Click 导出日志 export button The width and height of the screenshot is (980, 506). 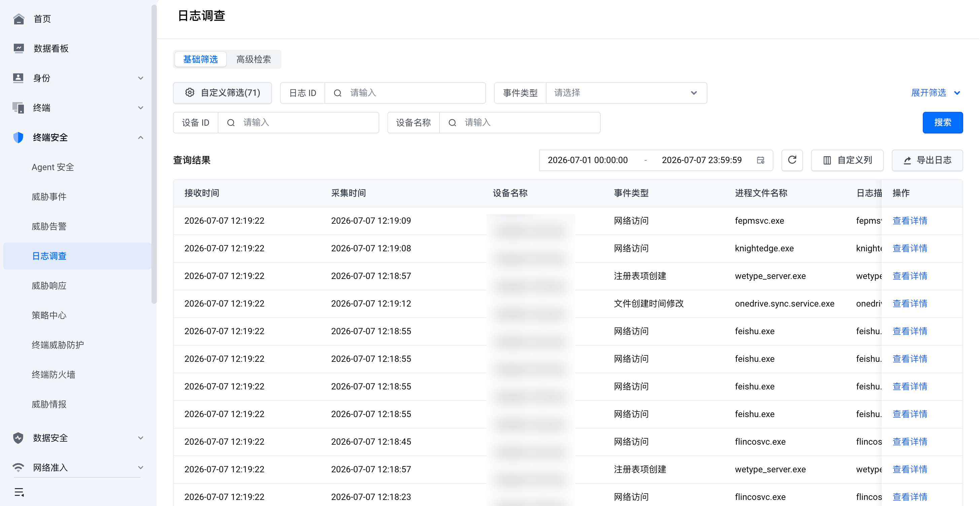pos(927,160)
